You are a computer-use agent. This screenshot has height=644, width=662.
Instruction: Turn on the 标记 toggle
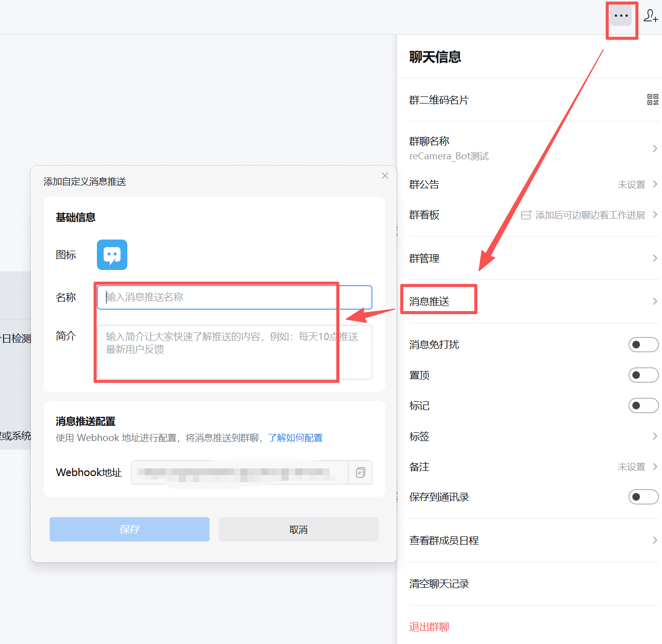point(643,405)
